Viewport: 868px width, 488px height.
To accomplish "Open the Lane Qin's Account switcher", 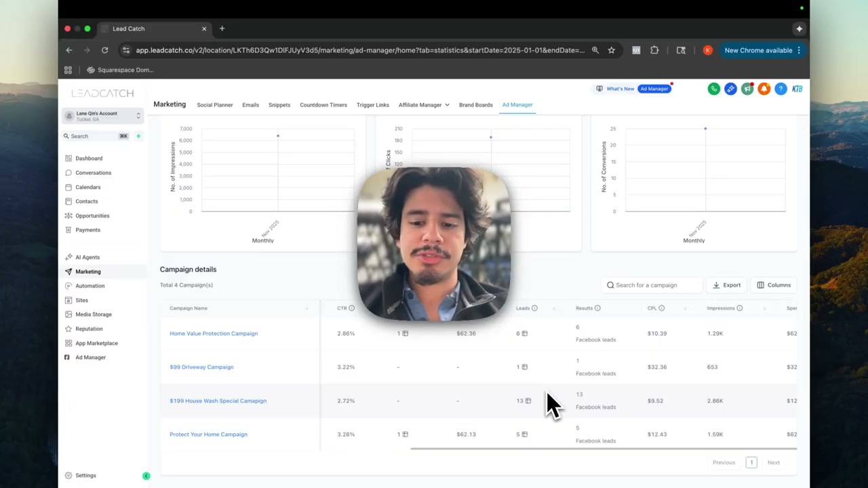I will click(103, 116).
